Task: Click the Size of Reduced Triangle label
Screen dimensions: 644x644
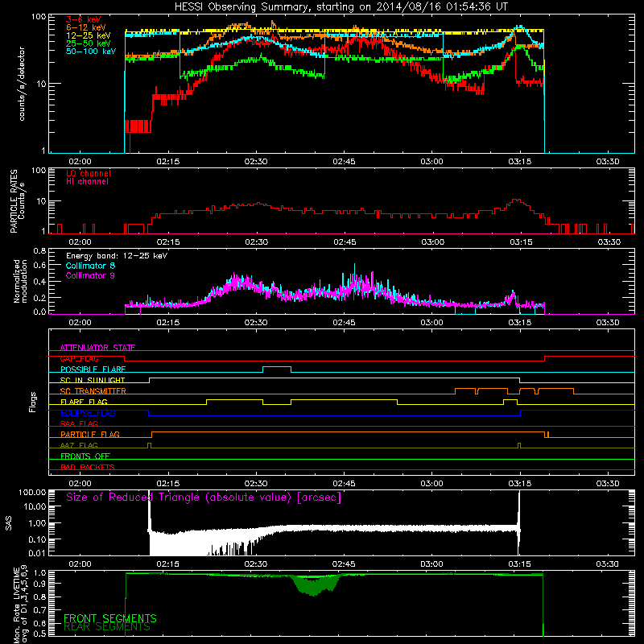Action: pyautogui.click(x=204, y=497)
